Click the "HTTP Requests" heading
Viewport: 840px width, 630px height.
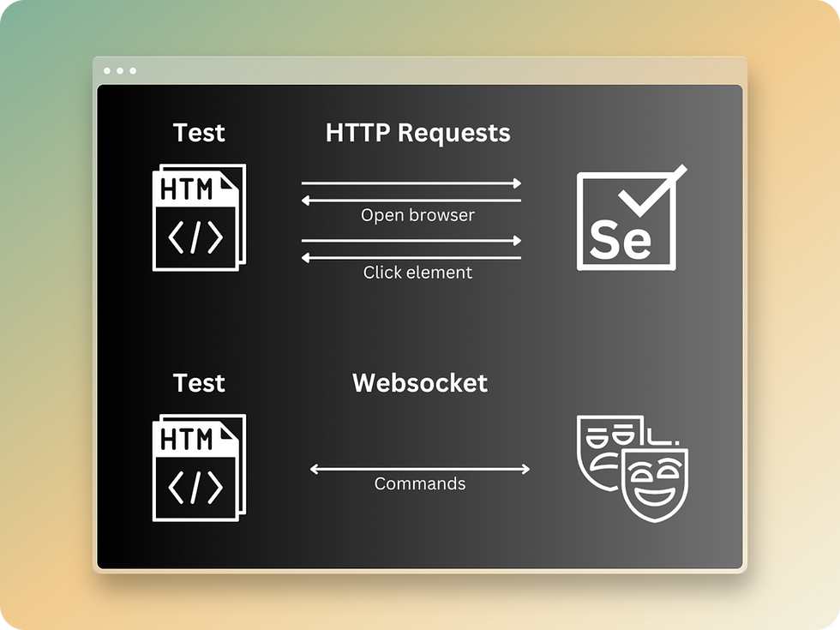click(x=418, y=133)
